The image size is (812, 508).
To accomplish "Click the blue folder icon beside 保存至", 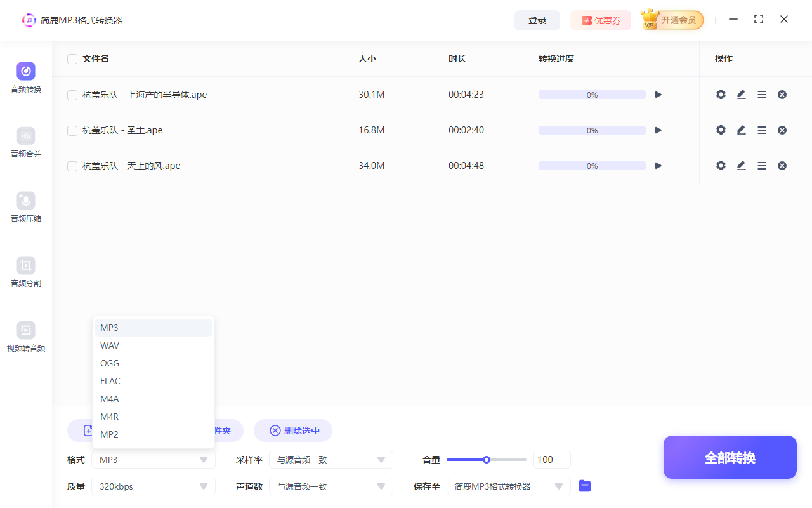I will coord(584,486).
